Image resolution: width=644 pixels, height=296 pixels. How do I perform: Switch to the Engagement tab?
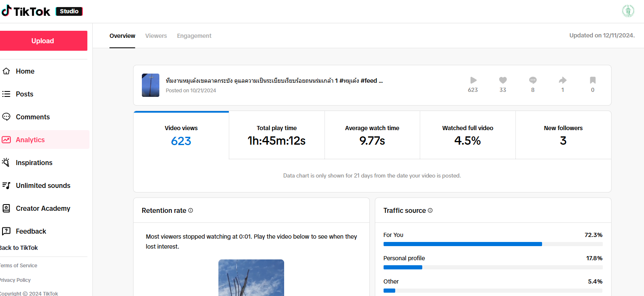tap(194, 36)
